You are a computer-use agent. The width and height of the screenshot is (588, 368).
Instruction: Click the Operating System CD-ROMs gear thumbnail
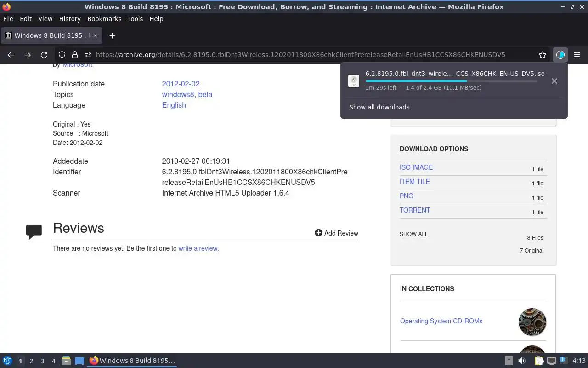coord(532,322)
